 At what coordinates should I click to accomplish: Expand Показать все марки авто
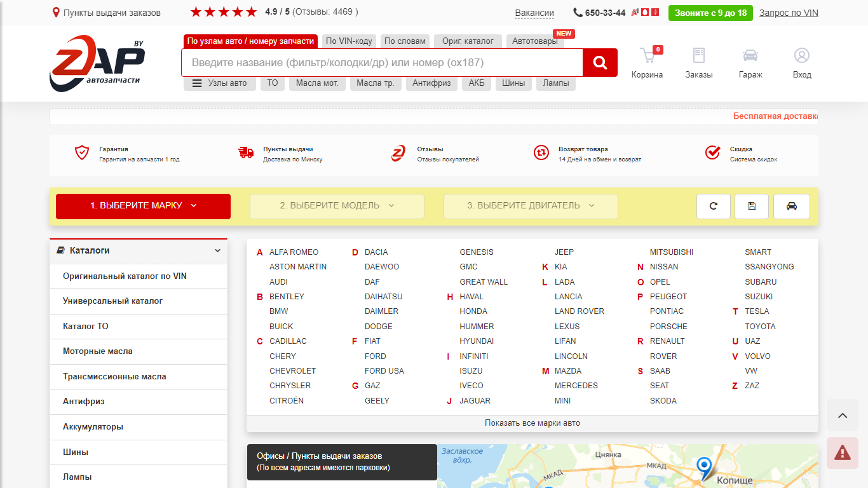point(532,423)
